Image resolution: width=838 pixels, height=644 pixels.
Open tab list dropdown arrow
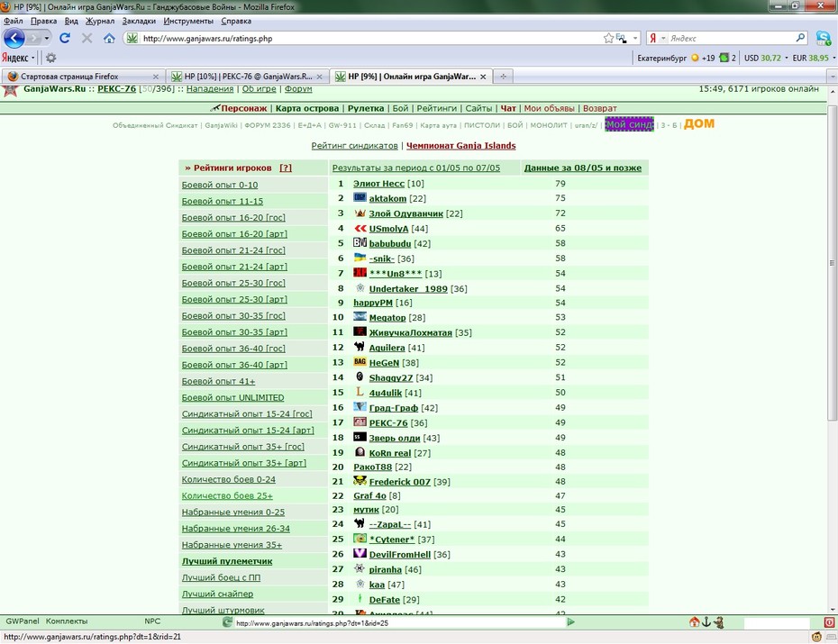(832, 77)
